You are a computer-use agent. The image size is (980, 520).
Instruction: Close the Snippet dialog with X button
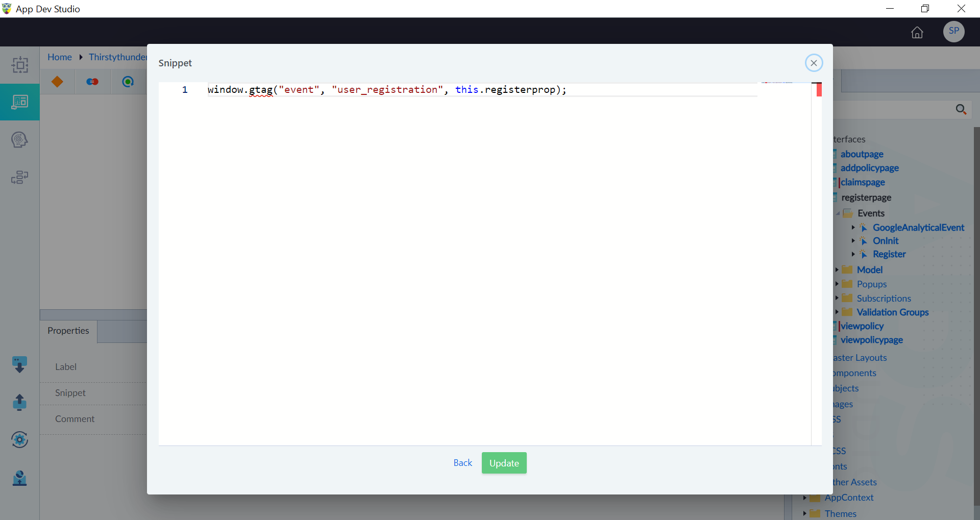pos(814,63)
